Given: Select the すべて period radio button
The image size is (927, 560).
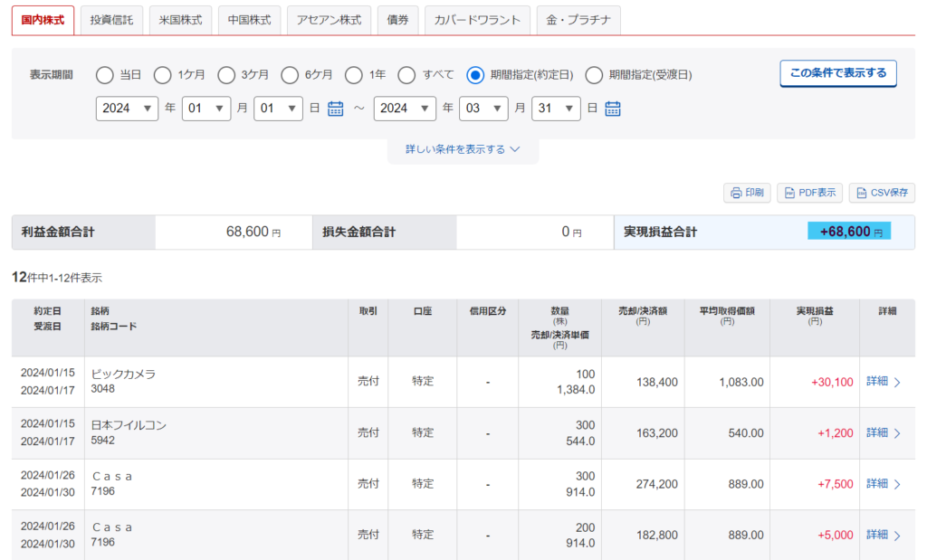Looking at the screenshot, I should (x=406, y=75).
